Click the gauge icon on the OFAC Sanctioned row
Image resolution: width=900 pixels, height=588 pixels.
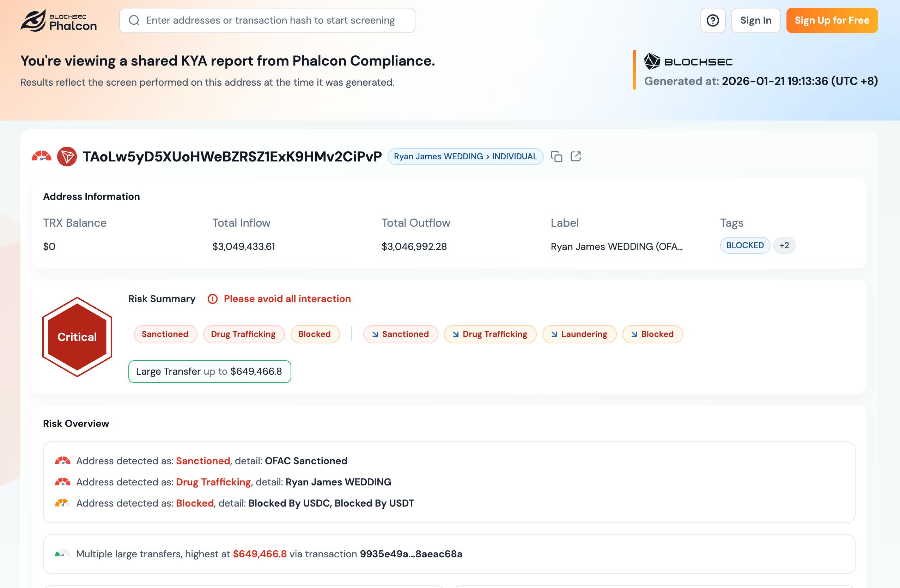click(x=63, y=461)
